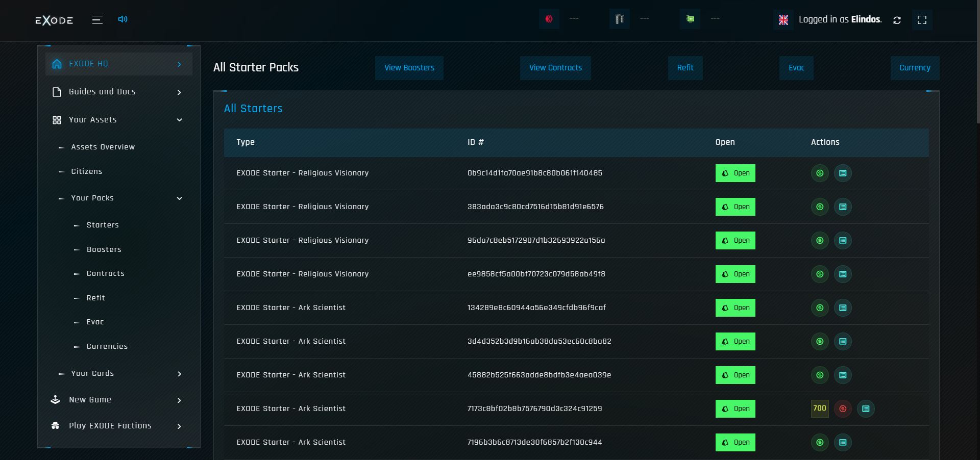Click the 700 price tag
This screenshot has height=460, width=980.
(x=820, y=408)
